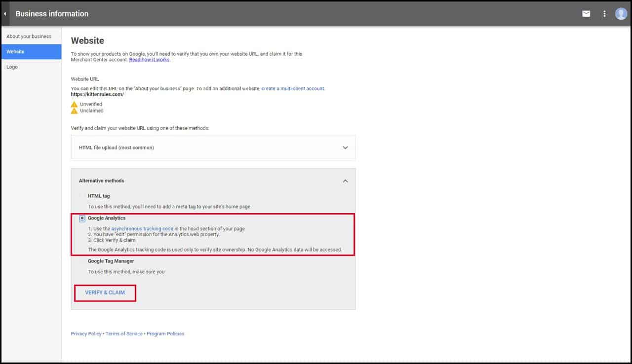Click the back arrow beside Business information
632x364 pixels.
(x=5, y=14)
